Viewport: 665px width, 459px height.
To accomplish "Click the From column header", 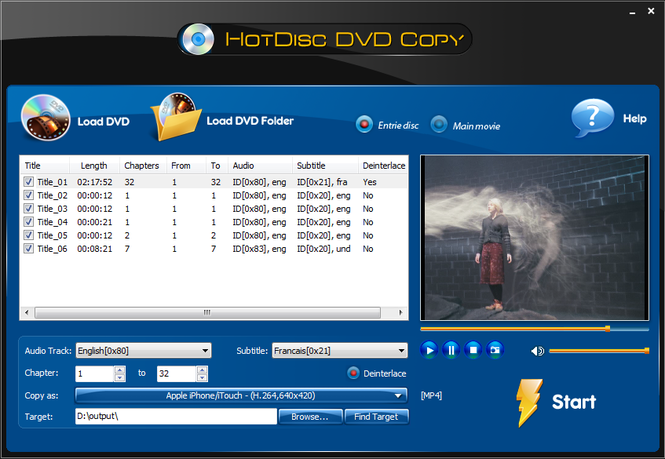I will point(186,165).
